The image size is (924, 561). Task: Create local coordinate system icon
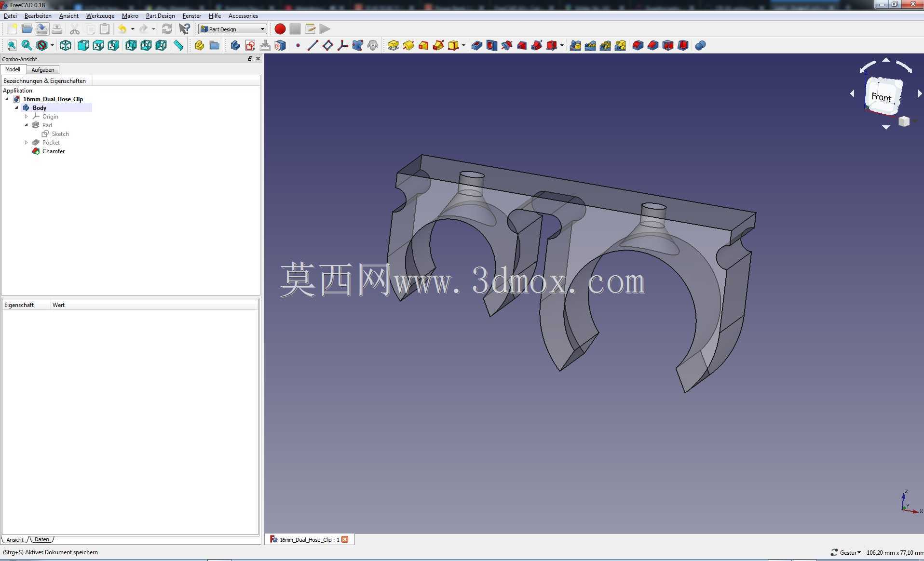(342, 45)
